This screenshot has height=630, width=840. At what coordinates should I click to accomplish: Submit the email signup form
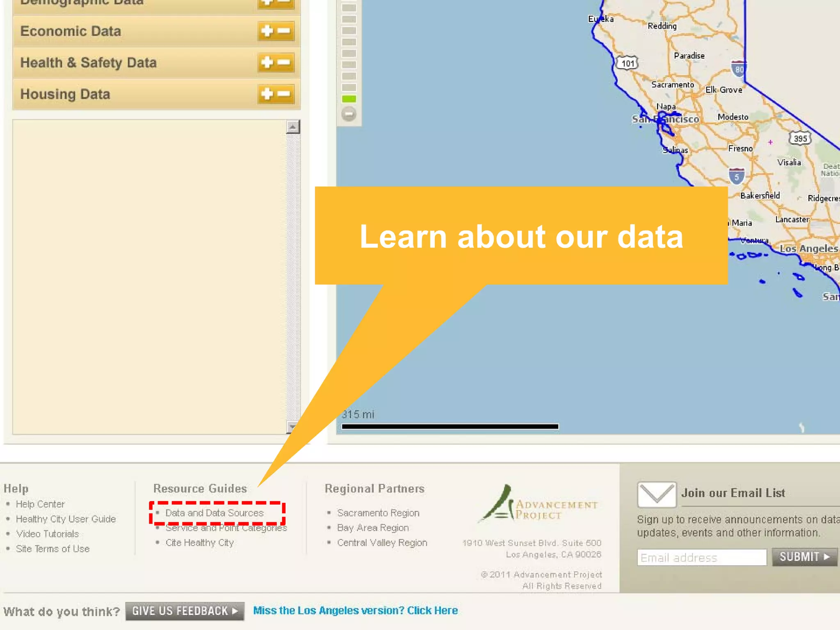click(x=804, y=557)
